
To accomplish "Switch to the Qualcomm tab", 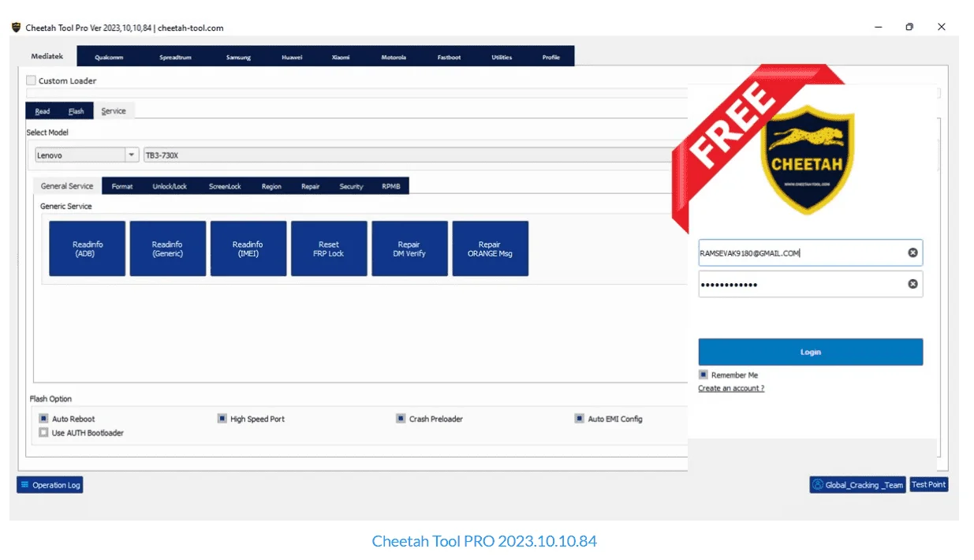I will click(x=109, y=57).
